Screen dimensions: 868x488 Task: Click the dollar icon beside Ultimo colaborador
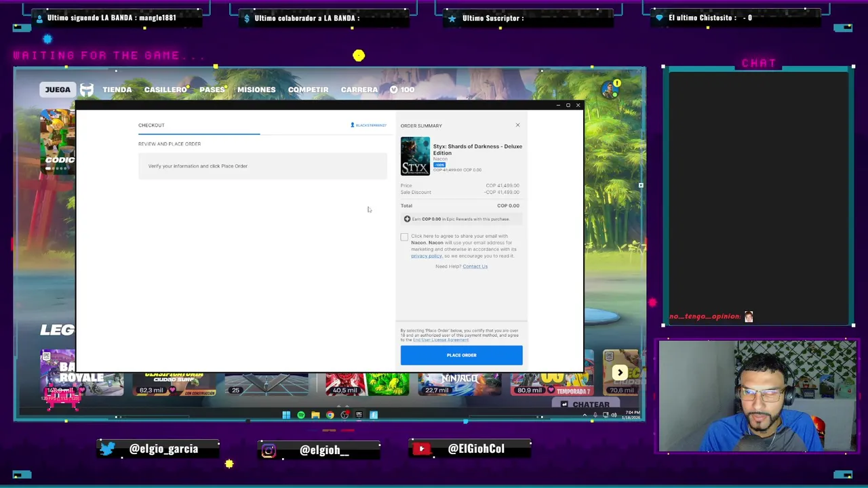click(x=247, y=18)
